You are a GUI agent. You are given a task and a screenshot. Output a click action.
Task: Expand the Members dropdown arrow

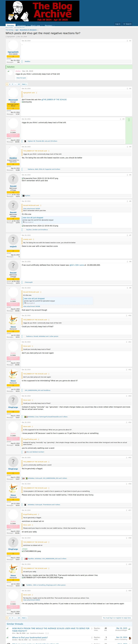(54, 26)
